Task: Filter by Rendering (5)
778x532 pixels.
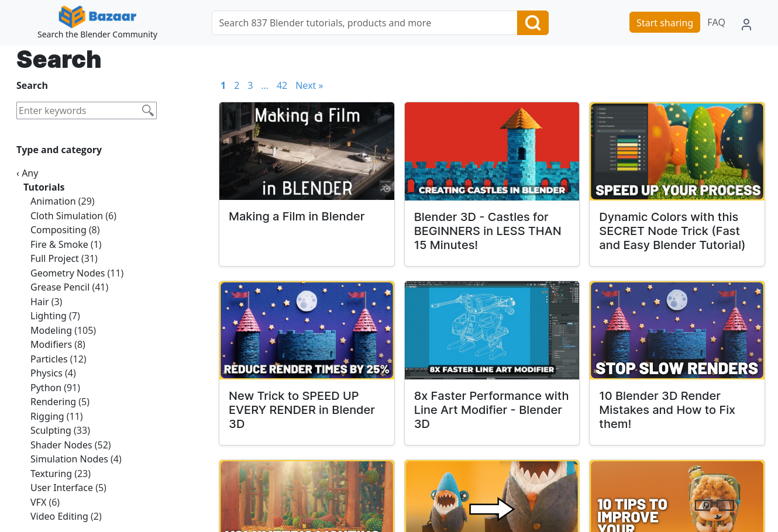Action: [x=60, y=402]
